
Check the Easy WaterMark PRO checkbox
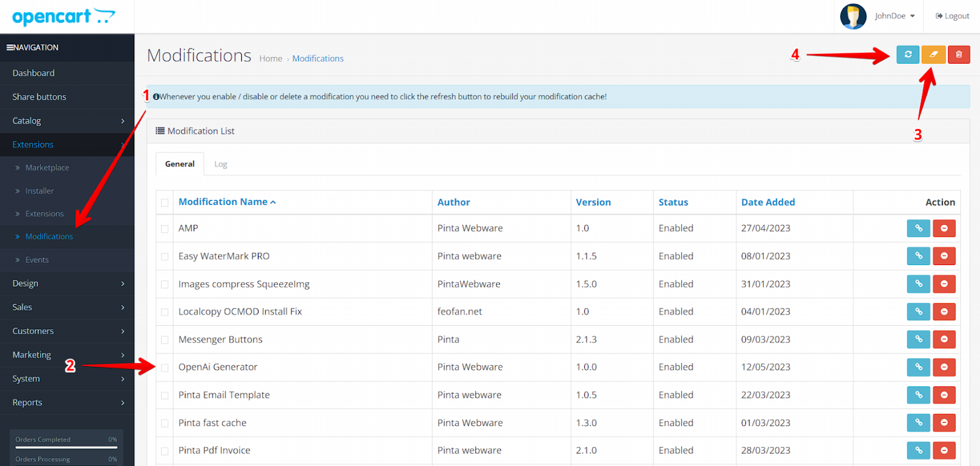coord(165,257)
